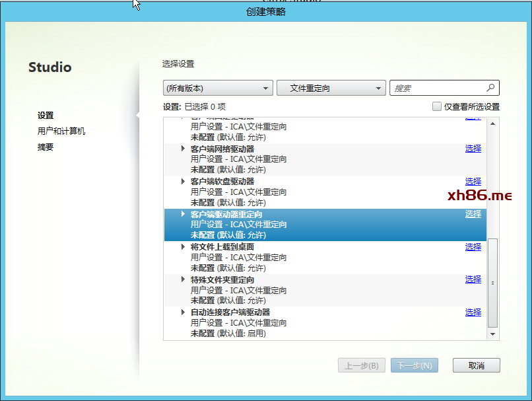This screenshot has height=401, width=532.
Task: Click the scrollbar down arrow in settings list
Action: pos(492,334)
